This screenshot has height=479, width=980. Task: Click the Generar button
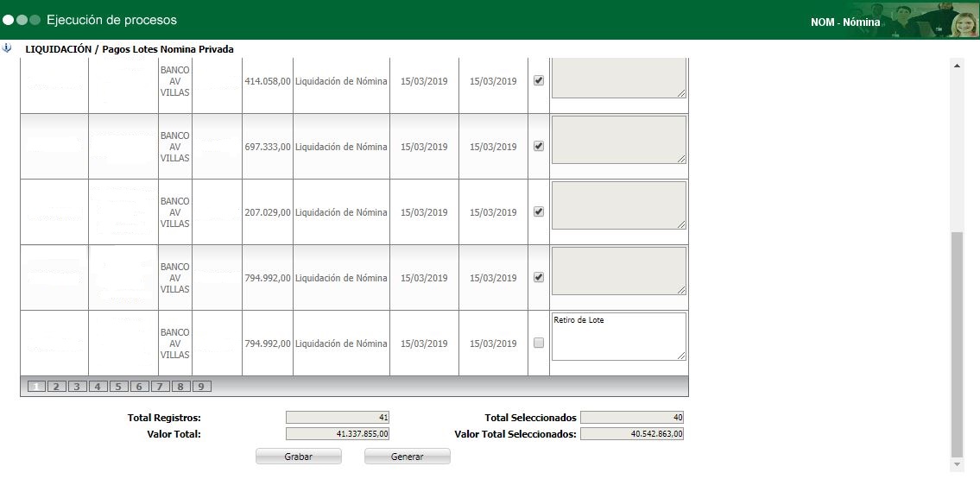(x=408, y=457)
